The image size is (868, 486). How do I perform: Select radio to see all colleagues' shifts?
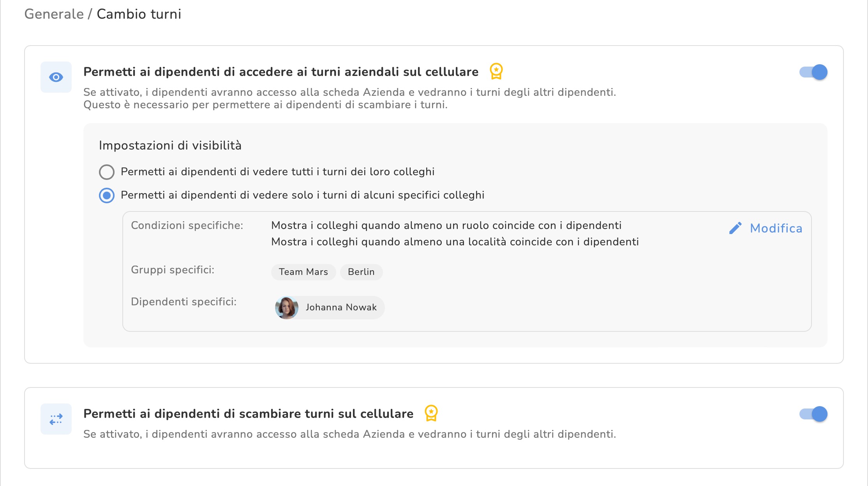click(x=107, y=172)
